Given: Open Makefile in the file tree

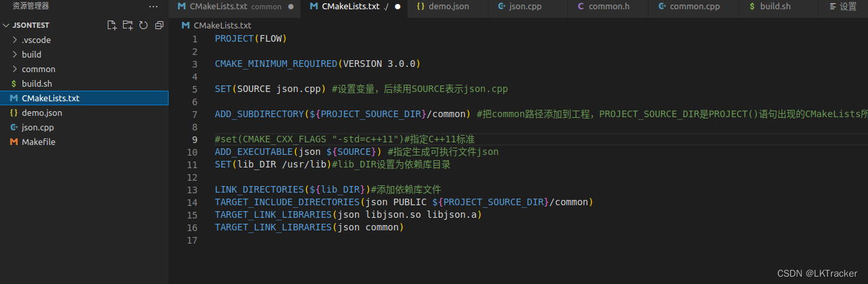Looking at the screenshot, I should (84, 142).
